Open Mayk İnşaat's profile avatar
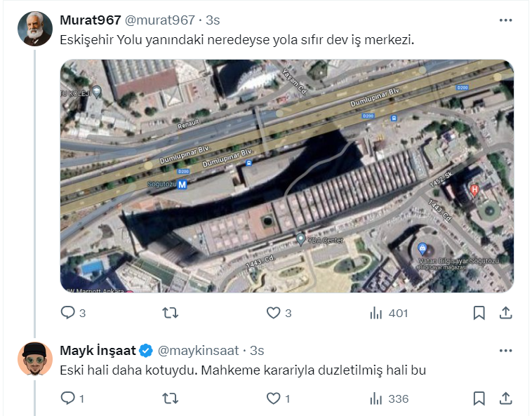This screenshot has width=532, height=416. click(x=34, y=358)
